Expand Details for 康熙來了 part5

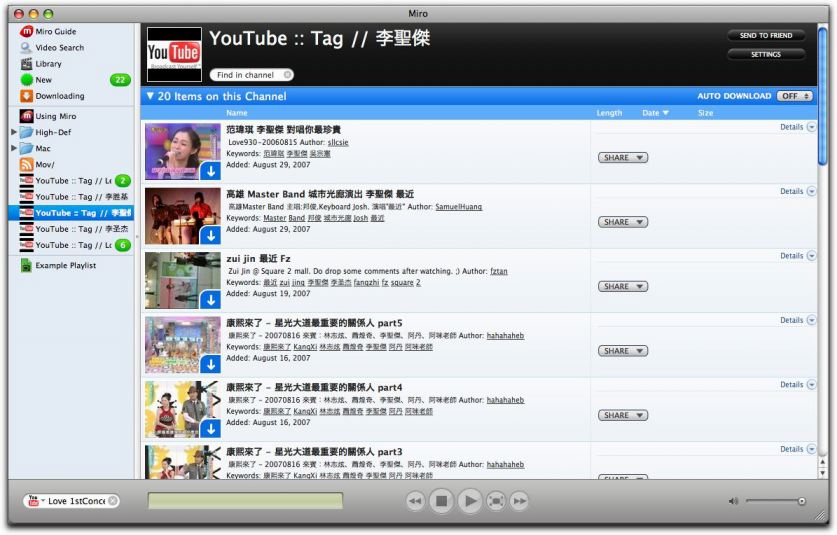click(797, 320)
